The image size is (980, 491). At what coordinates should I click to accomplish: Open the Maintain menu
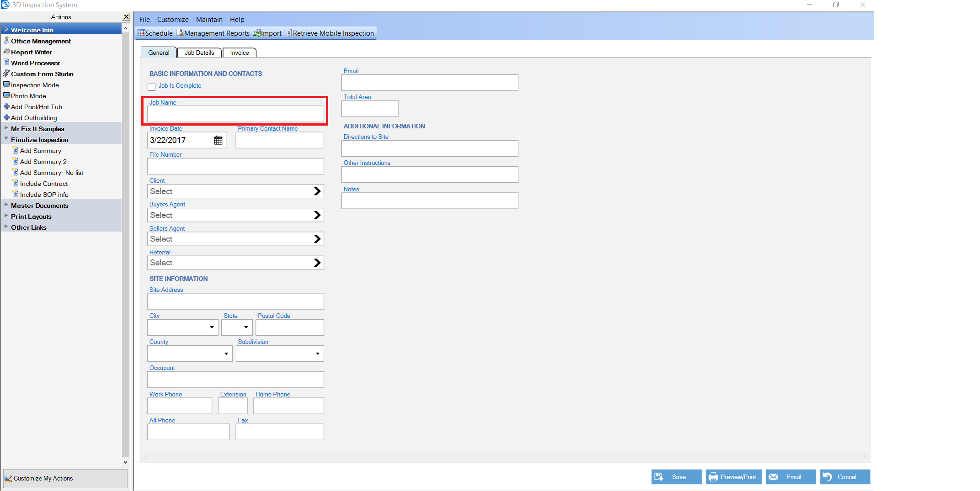209,19
